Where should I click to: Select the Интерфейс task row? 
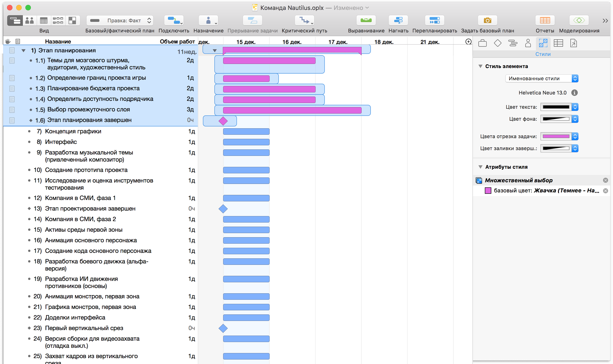(x=100, y=142)
